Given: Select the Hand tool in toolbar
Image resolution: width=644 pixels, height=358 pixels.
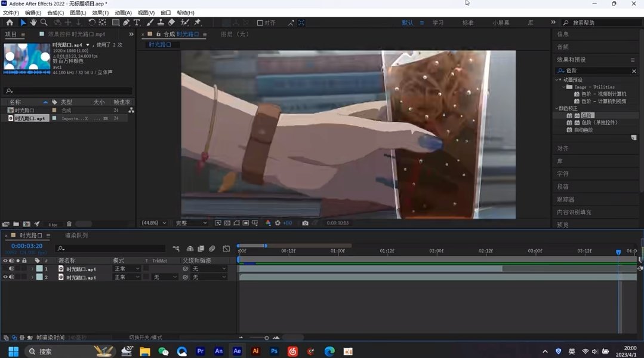Looking at the screenshot, I should [x=33, y=23].
